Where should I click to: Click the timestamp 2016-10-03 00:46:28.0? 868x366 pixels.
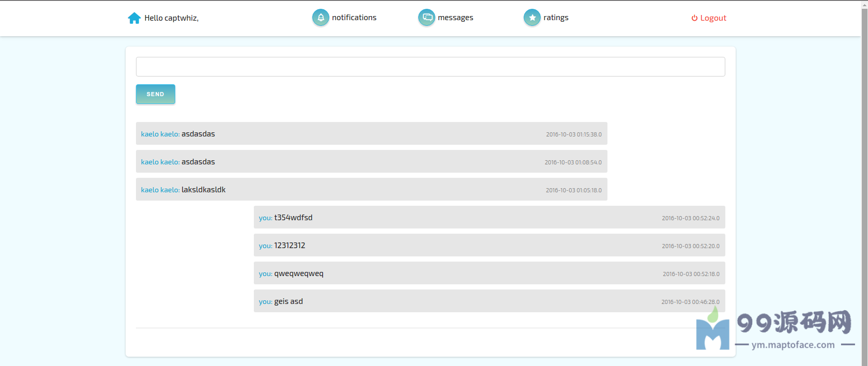[x=691, y=302]
